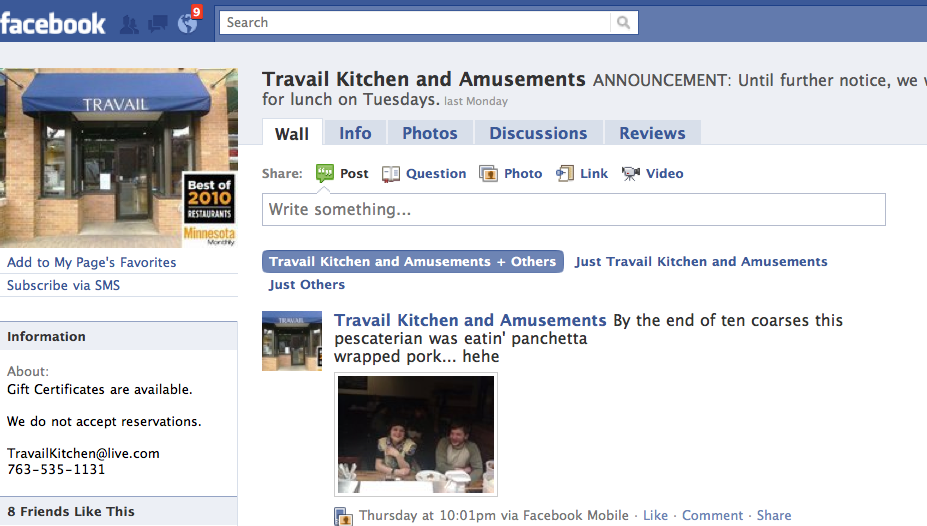
Task: Open the Discussions tab
Action: pos(538,133)
